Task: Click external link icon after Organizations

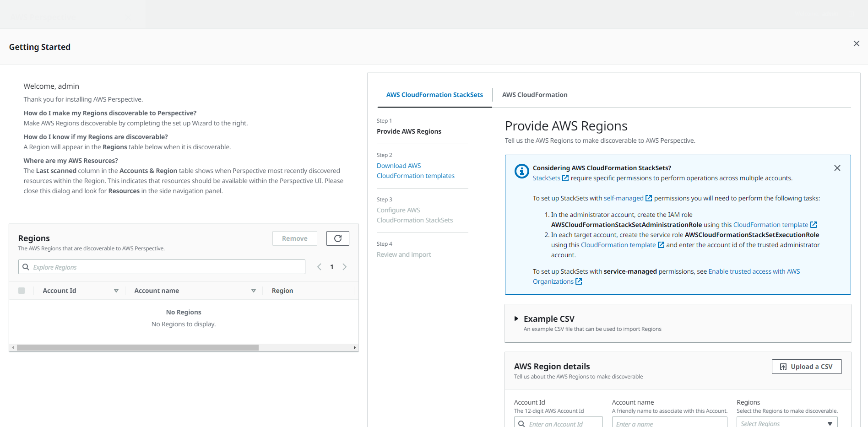Action: point(579,281)
